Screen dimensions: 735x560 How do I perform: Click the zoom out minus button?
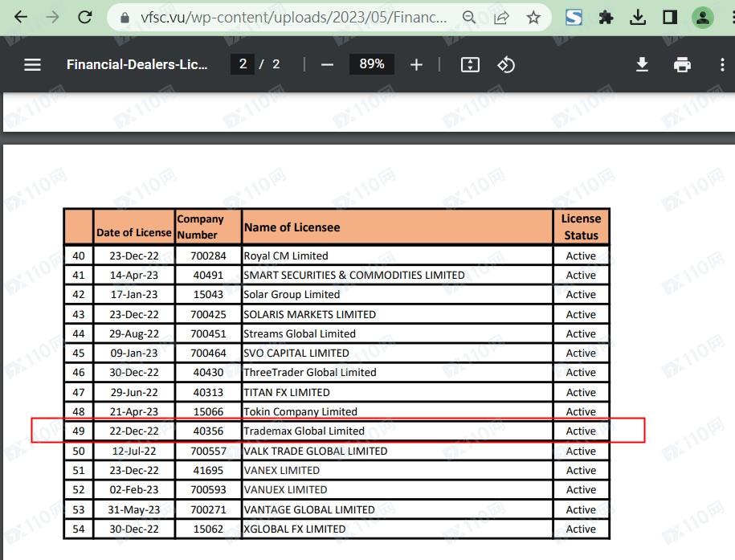[x=327, y=64]
